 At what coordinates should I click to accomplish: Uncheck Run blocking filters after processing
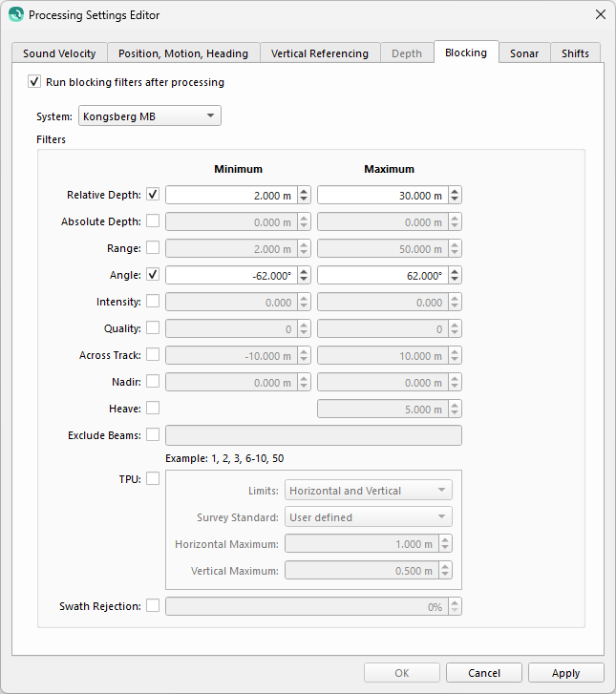(x=35, y=82)
